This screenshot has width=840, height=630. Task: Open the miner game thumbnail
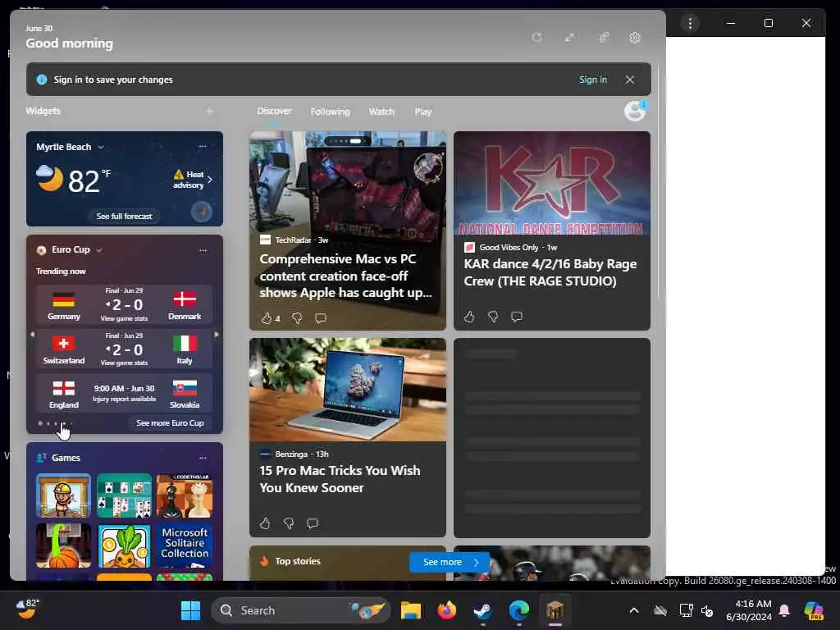pos(63,495)
